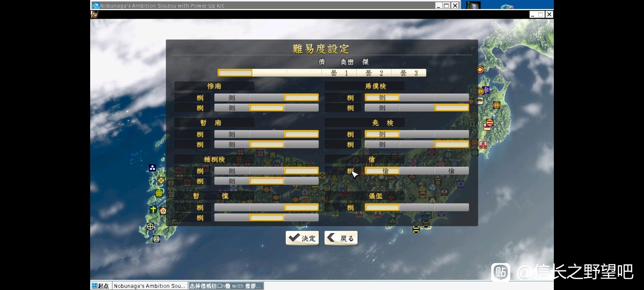Screen dimensions: 644x290
Task: Select '側' in the second row under '甬僕検'
Action: (x=382, y=108)
